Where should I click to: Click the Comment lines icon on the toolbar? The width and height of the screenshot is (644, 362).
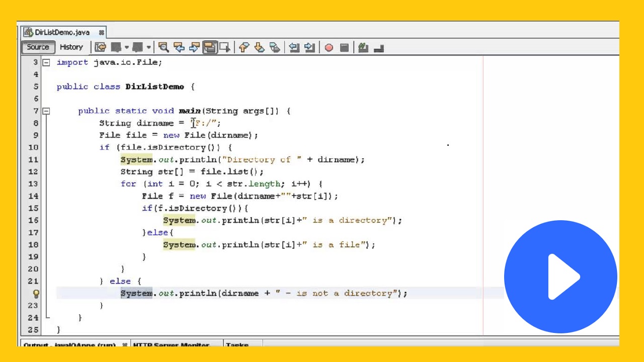(363, 47)
